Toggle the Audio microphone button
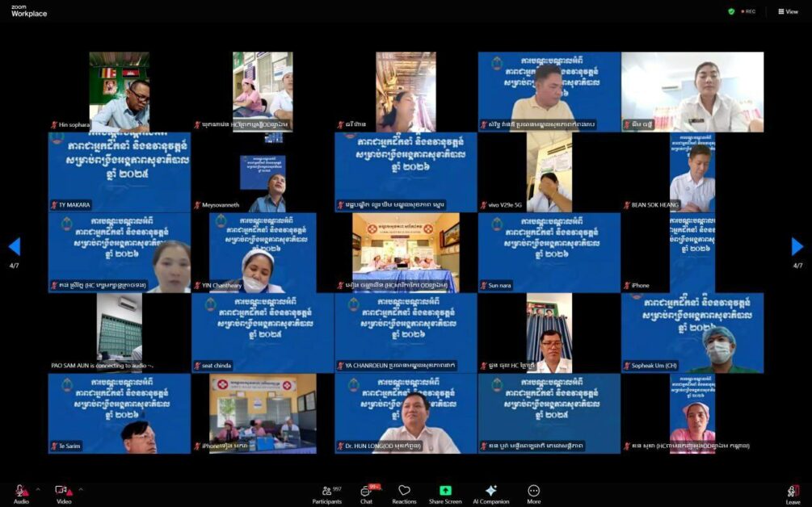The height and width of the screenshot is (507, 812). (21, 492)
